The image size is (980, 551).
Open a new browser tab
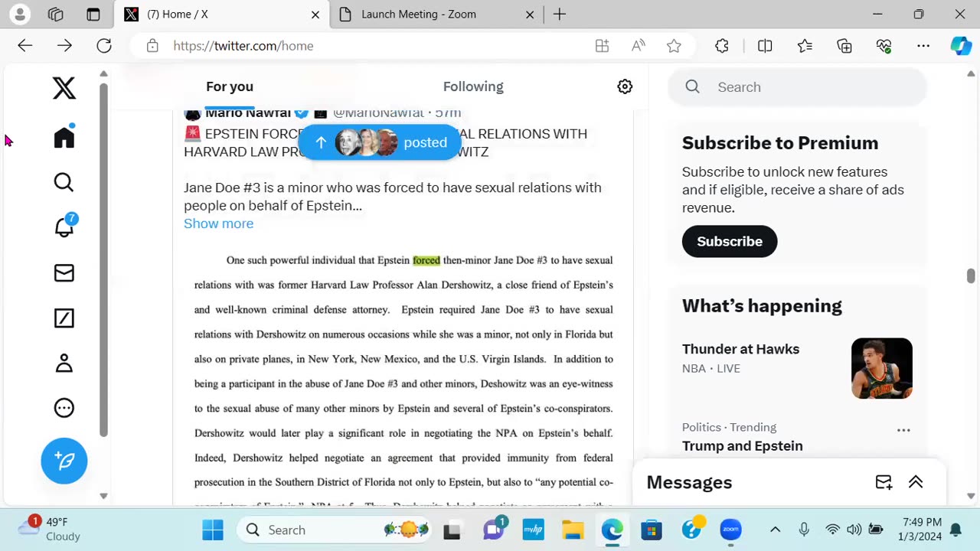tap(560, 15)
